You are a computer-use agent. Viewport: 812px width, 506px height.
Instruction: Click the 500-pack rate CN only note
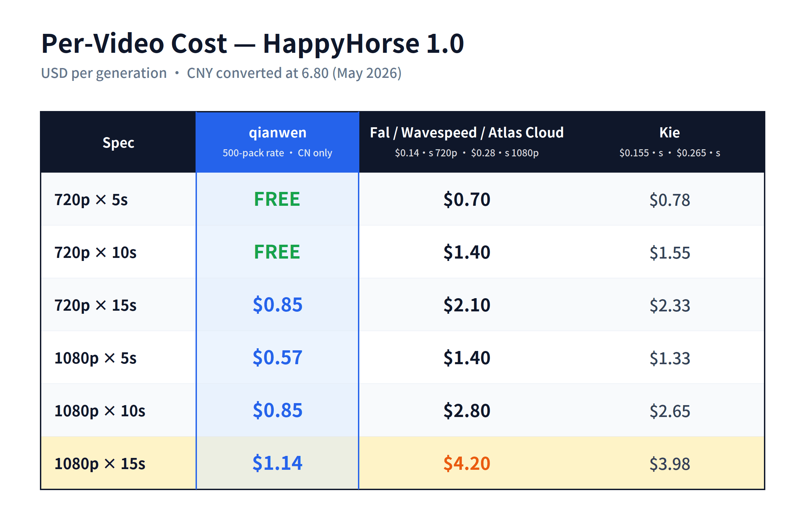click(x=277, y=153)
